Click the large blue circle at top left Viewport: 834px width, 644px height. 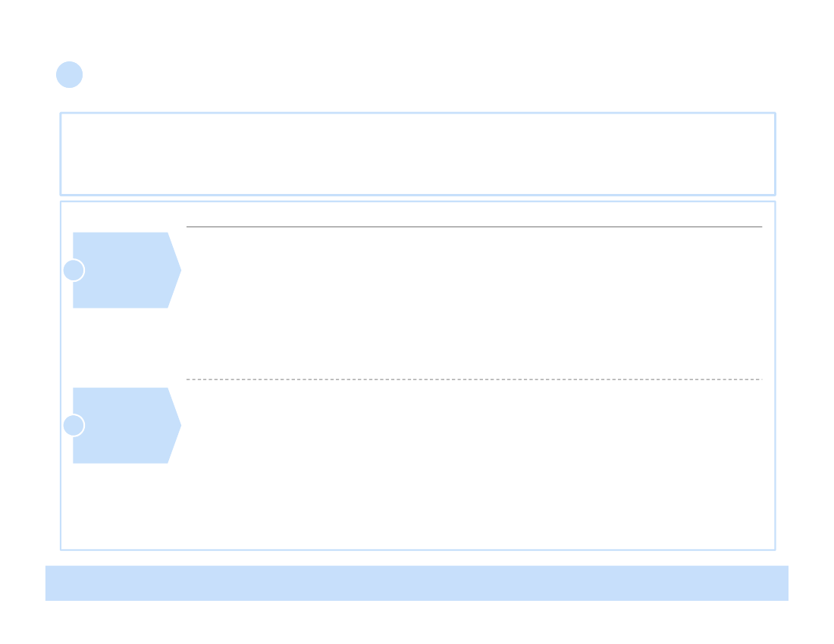69,74
